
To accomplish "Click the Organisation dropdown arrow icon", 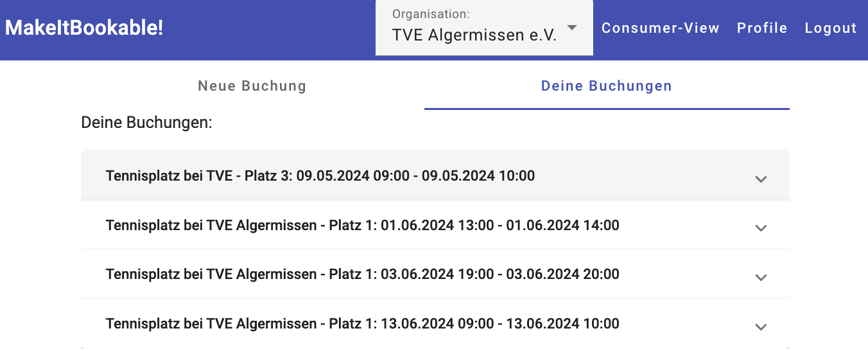I will [572, 28].
